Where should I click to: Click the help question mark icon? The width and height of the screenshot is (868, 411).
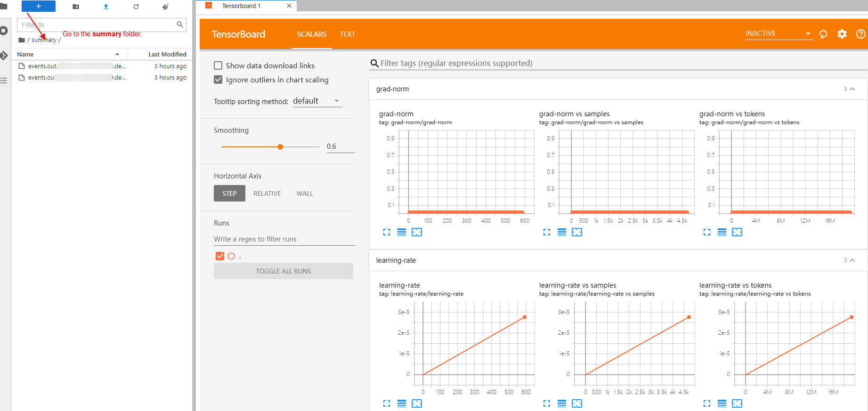tap(861, 34)
